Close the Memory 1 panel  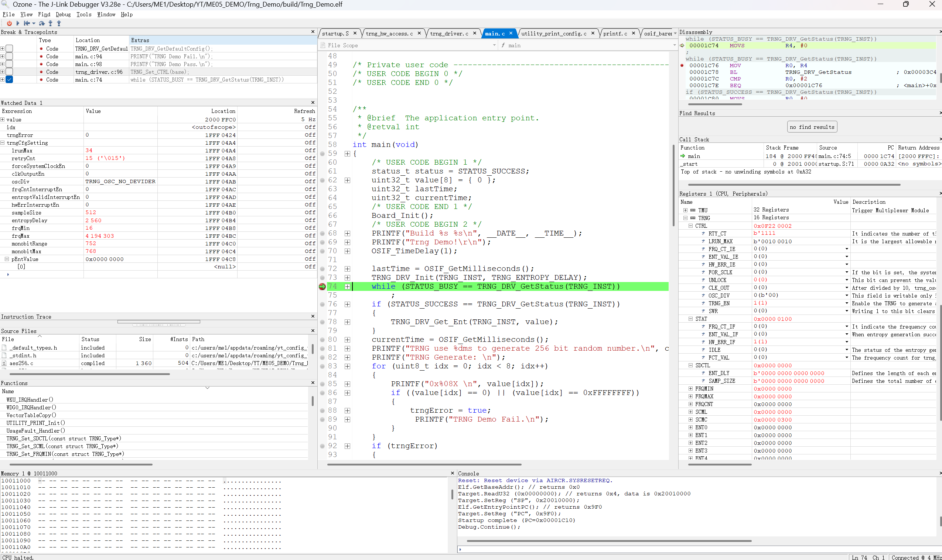[x=452, y=473]
